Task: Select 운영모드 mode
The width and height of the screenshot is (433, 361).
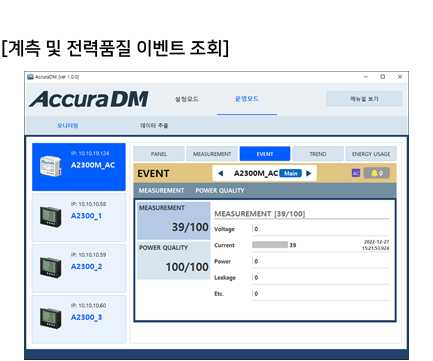Action: pos(247,99)
